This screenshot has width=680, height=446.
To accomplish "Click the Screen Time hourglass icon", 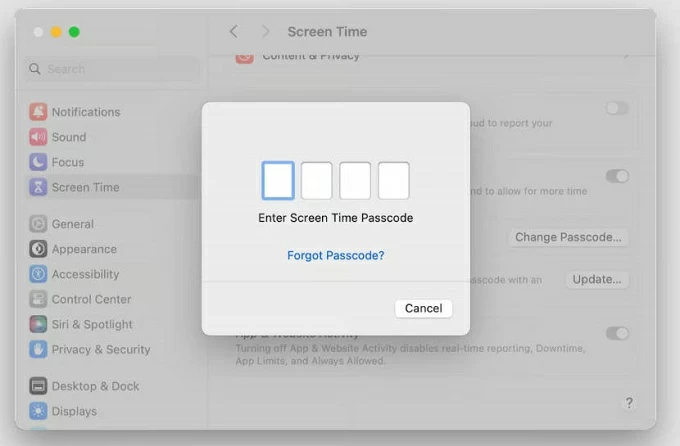I will point(38,187).
